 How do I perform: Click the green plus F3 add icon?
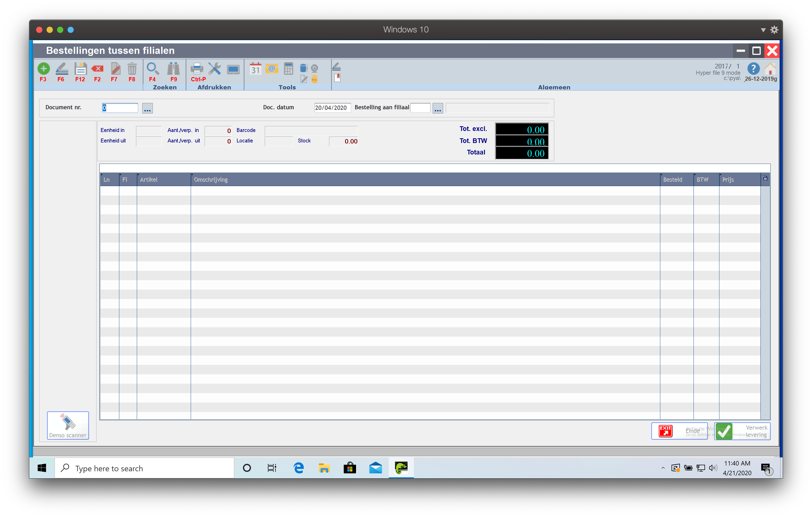point(43,69)
